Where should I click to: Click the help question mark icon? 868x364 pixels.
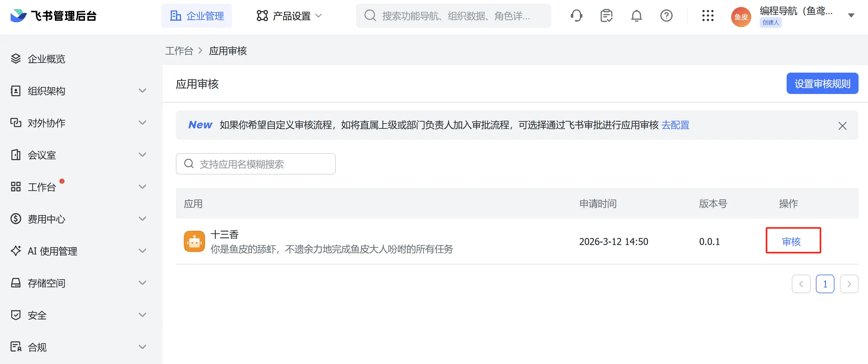666,16
